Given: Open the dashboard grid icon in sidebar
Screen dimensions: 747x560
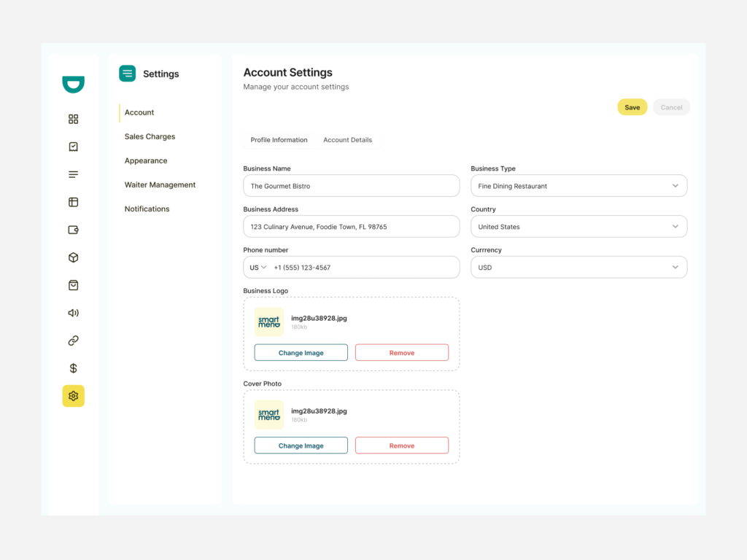Looking at the screenshot, I should point(73,119).
